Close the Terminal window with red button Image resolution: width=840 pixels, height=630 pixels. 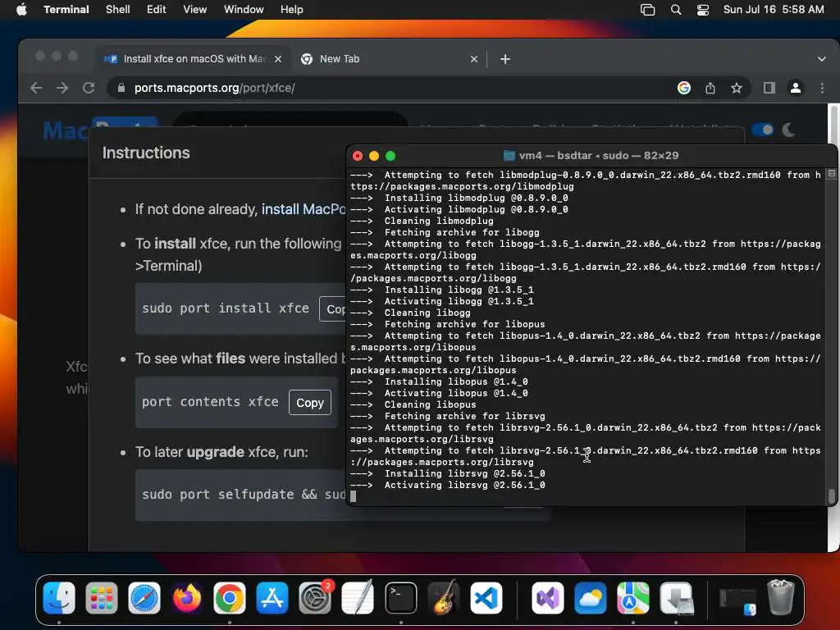pos(358,156)
